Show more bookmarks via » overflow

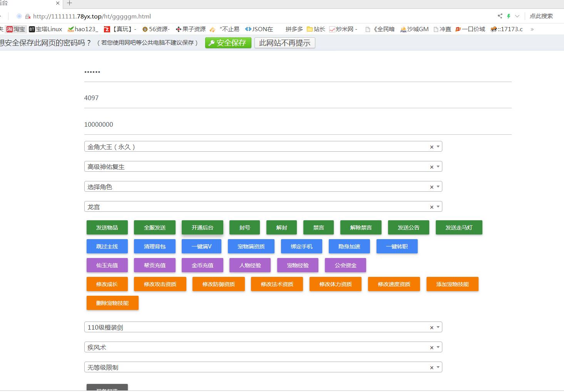532,29
